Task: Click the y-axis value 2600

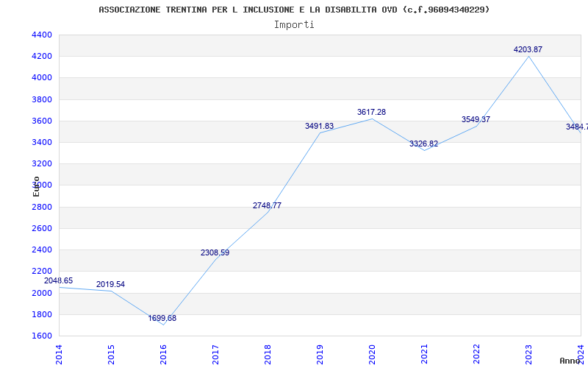Action: click(x=42, y=228)
